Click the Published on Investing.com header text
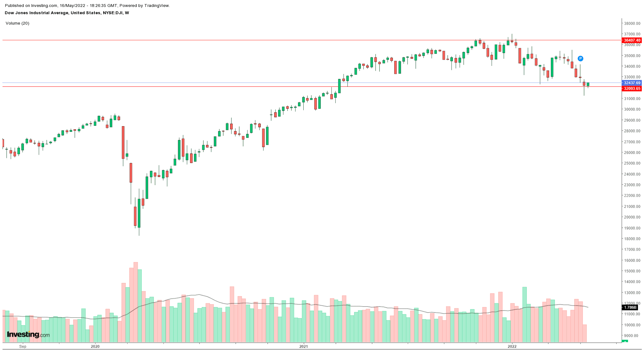 click(87, 6)
